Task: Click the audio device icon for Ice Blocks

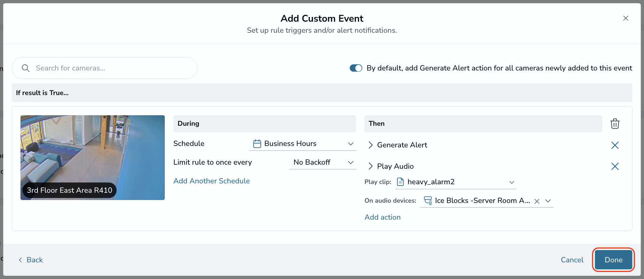Action: tap(428, 201)
